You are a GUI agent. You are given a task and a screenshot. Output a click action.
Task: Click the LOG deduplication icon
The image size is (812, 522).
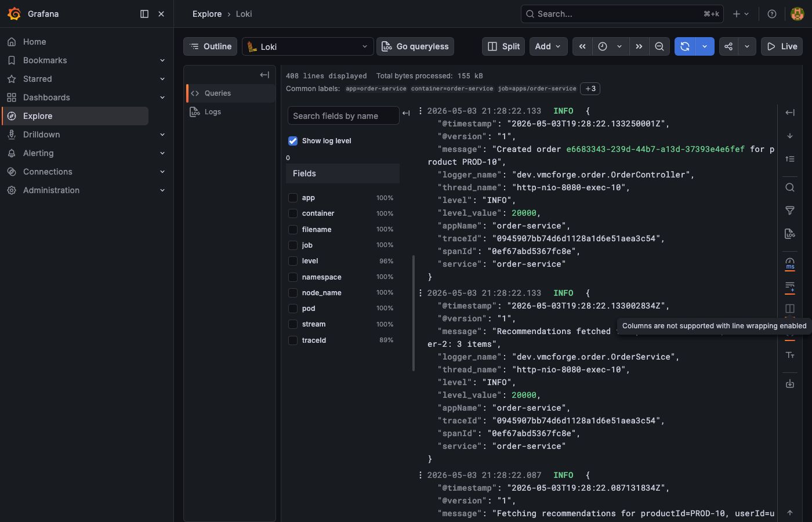790,234
